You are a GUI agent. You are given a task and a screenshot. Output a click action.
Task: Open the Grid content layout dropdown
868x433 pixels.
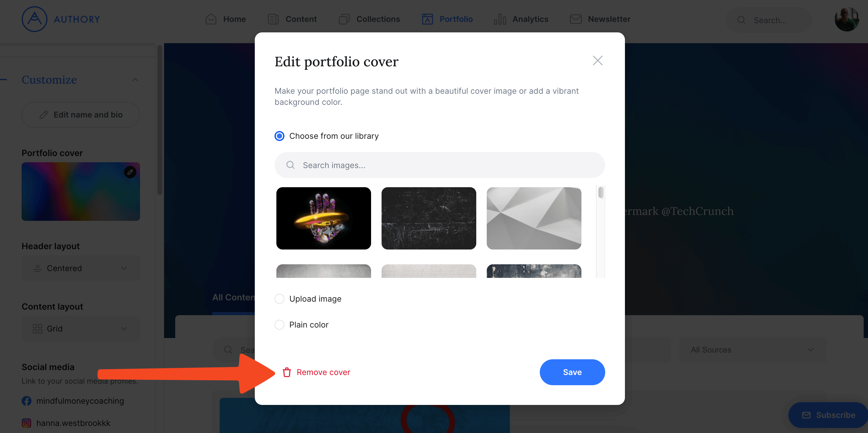pos(81,328)
